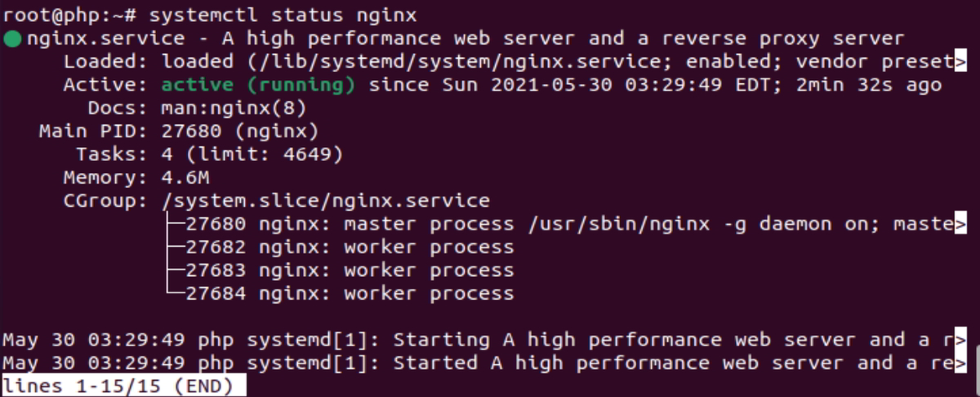
Task: Click the '/system.slice/nginx.service' CGroup path
Action: [325, 201]
